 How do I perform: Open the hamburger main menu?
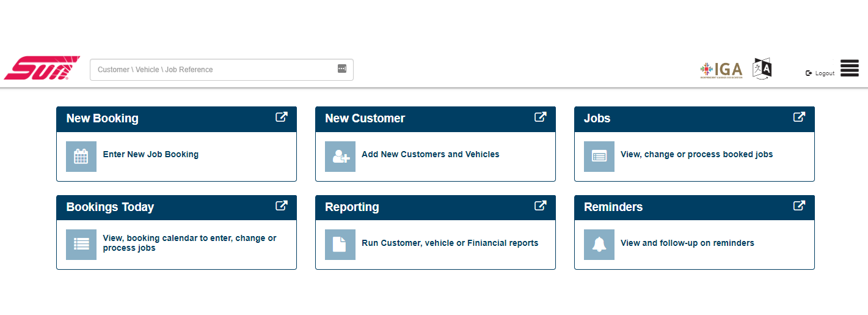(849, 69)
